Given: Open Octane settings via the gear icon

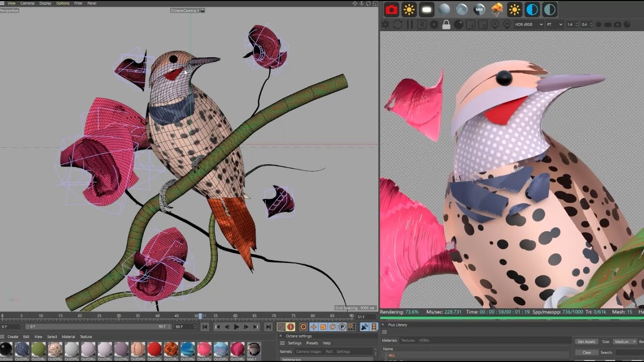Looking at the screenshot, I should (x=434, y=24).
